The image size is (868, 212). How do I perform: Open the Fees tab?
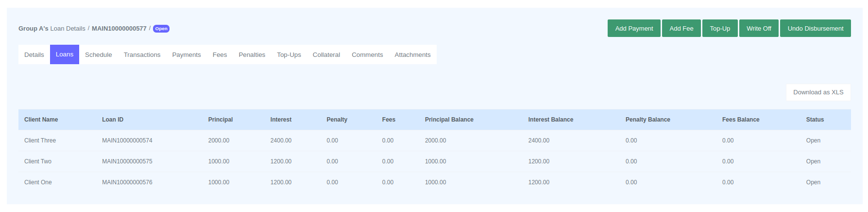(x=220, y=55)
